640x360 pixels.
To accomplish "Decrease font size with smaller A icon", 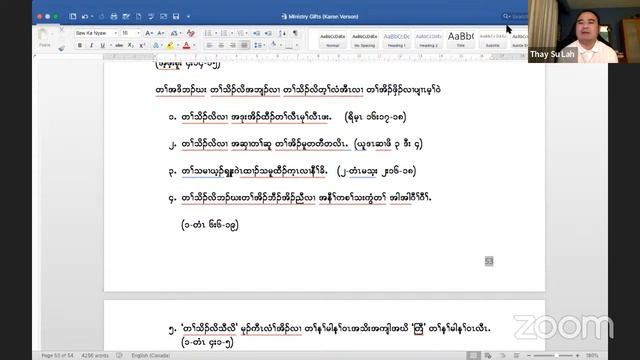I will [x=161, y=33].
